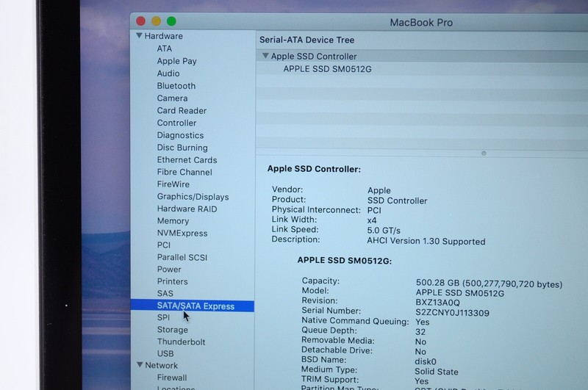Image resolution: width=588 pixels, height=390 pixels.
Task: Select SAS in the sidebar
Action: point(165,293)
